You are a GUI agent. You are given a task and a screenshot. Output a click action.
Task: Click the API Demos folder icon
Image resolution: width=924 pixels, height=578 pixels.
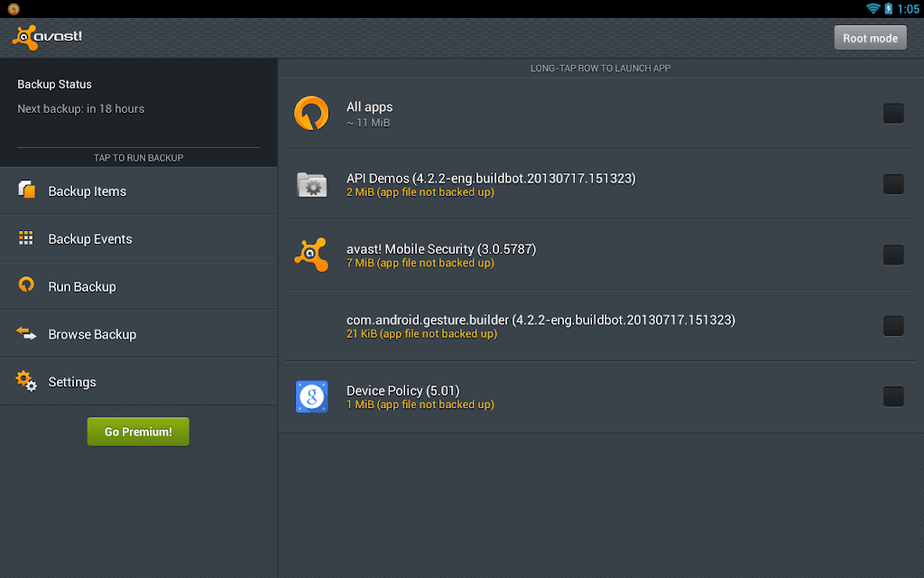(x=311, y=184)
